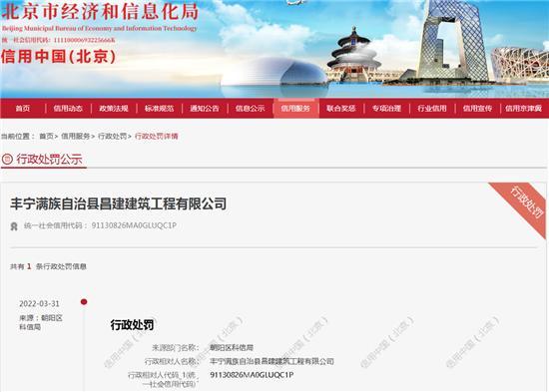Screen dimensions: 549x392
Task: Click the 行政处罚公示 section heading
Action: 49,160
